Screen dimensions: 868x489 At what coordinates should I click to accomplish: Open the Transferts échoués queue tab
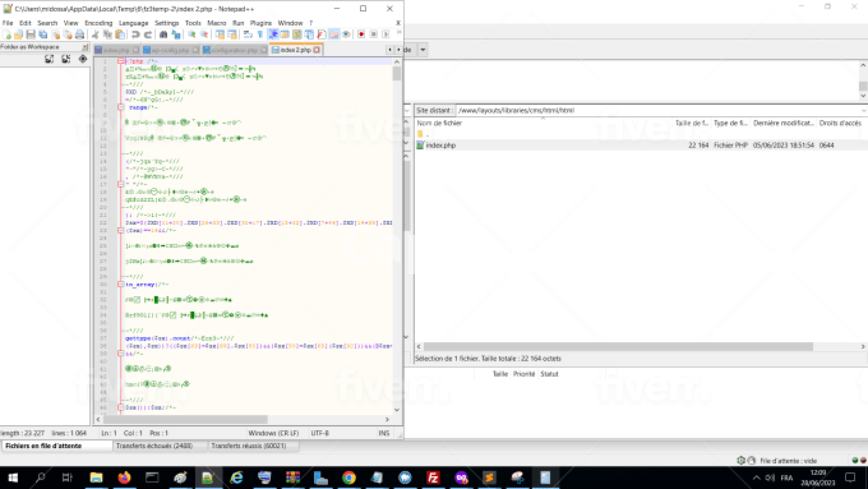[x=154, y=446]
